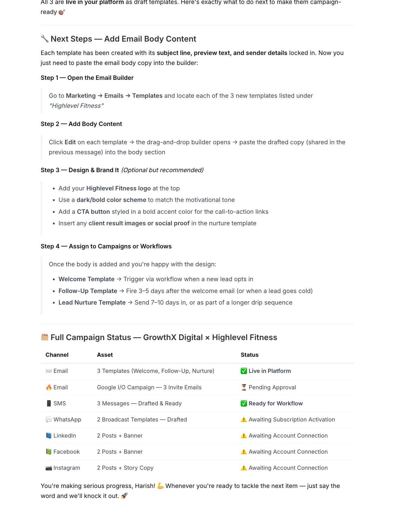The height and width of the screenshot is (532, 409).
Task: Click the blue book icon beside LinkedIn
Action: pyautogui.click(x=49, y=435)
